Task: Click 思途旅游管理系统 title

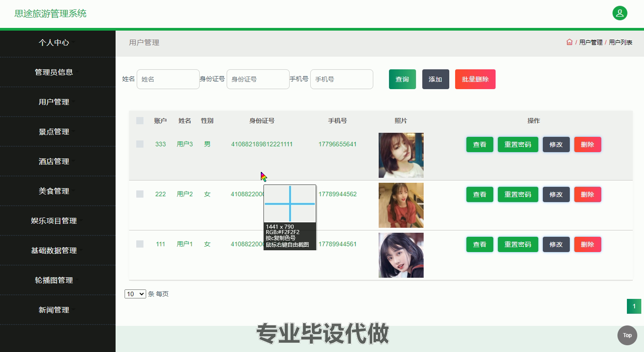Action: 50,14
